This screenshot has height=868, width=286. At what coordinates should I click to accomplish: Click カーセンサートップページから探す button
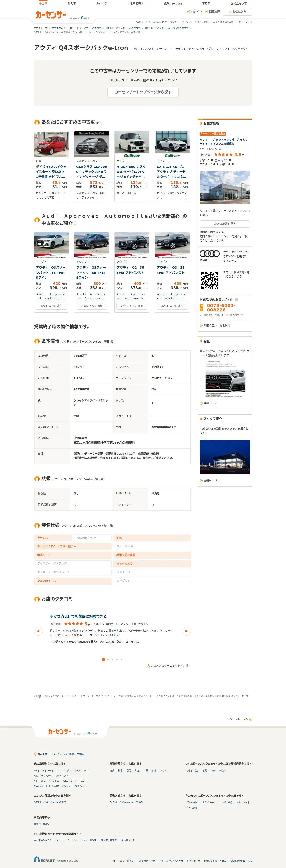point(143,92)
